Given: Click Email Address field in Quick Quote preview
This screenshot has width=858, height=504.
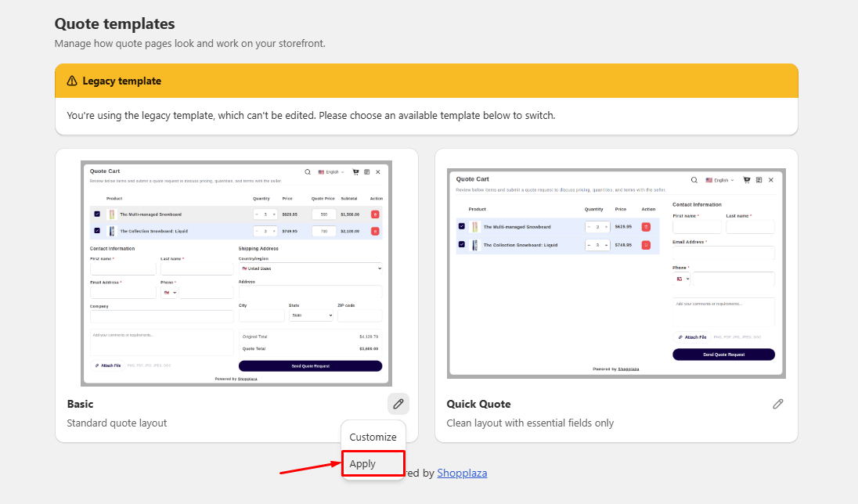Looking at the screenshot, I should (723, 252).
